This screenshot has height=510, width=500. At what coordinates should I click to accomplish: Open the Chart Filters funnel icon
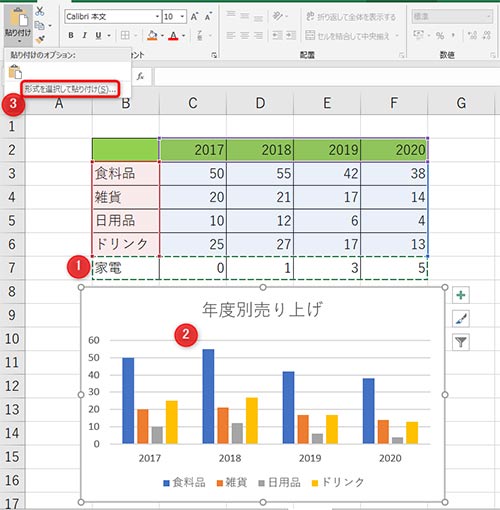(461, 342)
